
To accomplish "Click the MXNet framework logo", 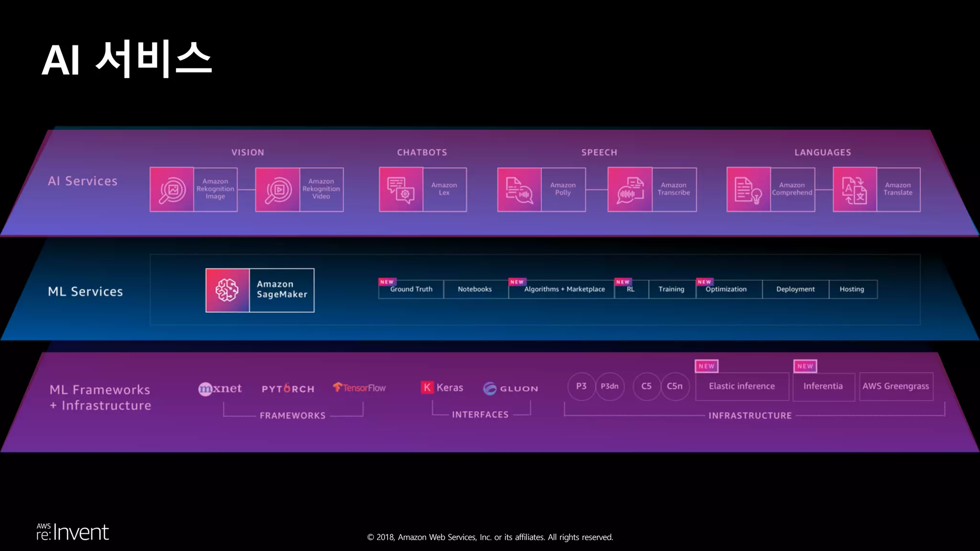I will coord(220,388).
